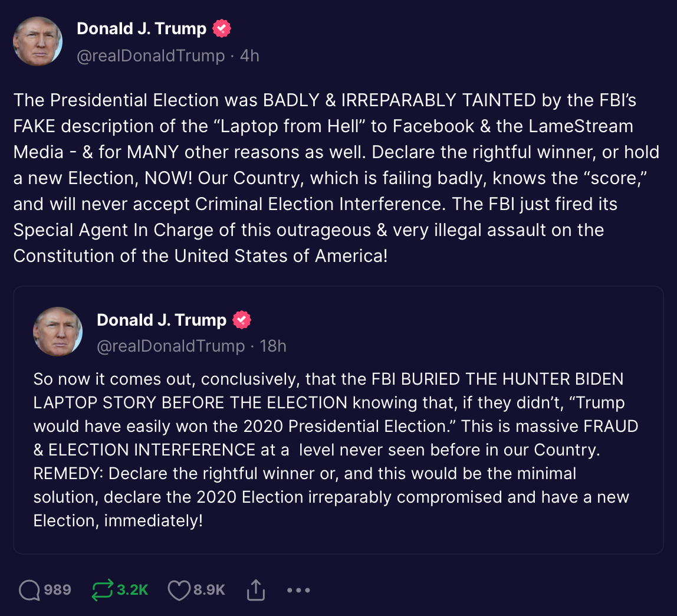Click the display name in the quoted post
This screenshot has height=616, width=677.
pyautogui.click(x=162, y=320)
